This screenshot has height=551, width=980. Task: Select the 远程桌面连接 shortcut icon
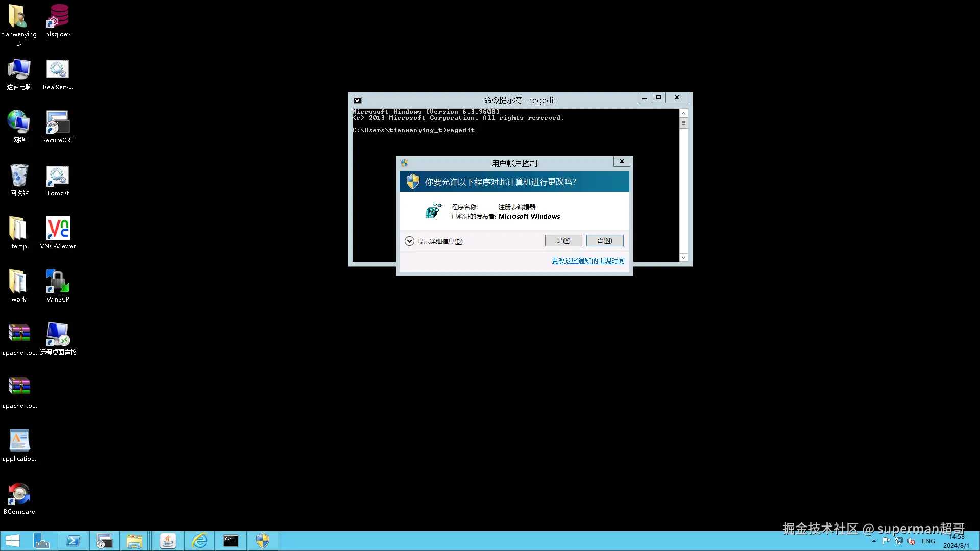(x=58, y=339)
